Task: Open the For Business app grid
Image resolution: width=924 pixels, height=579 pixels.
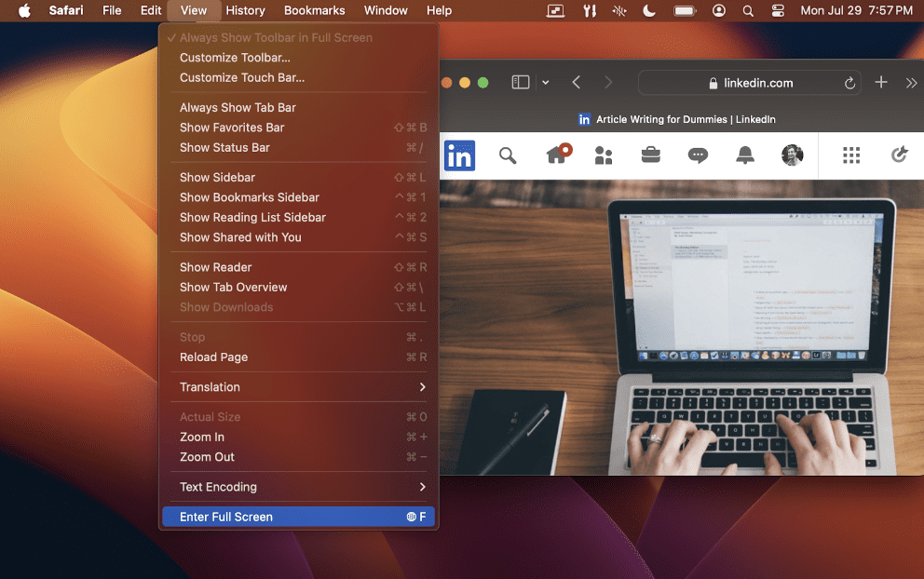Action: 850,155
